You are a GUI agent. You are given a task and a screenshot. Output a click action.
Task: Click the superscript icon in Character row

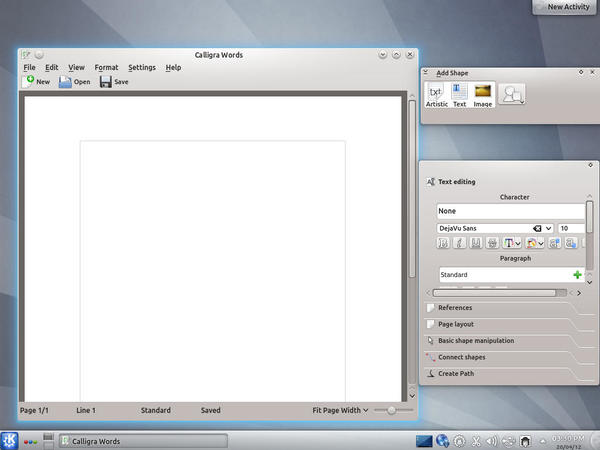[x=554, y=243]
